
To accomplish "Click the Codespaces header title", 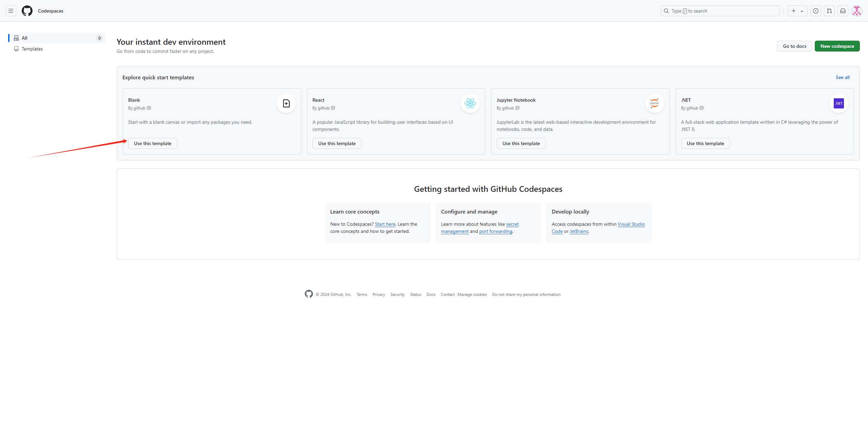I will [x=51, y=11].
